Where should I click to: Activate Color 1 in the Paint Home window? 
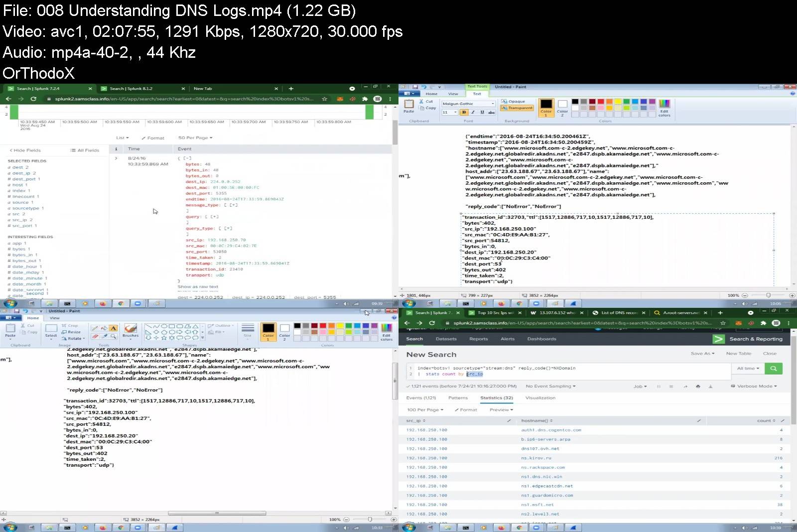[268, 331]
